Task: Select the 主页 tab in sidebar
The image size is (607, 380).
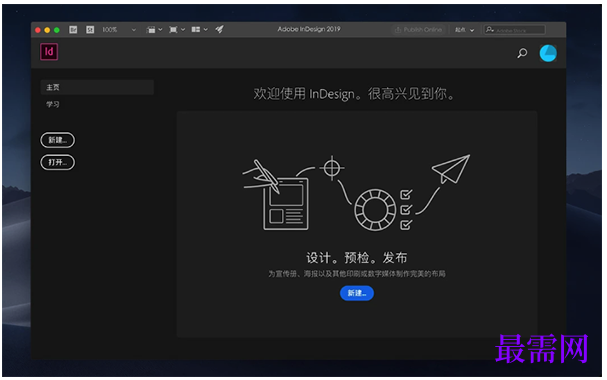Action: (97, 87)
